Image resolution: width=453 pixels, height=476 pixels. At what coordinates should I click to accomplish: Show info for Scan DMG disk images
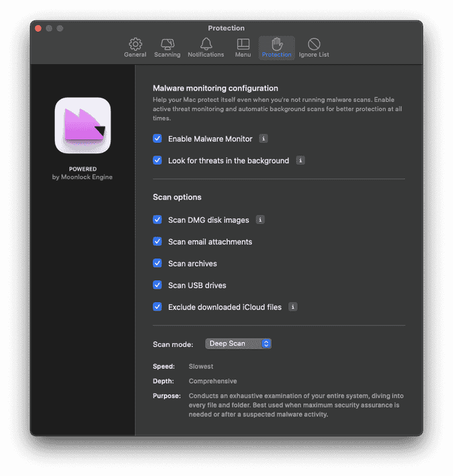click(260, 219)
